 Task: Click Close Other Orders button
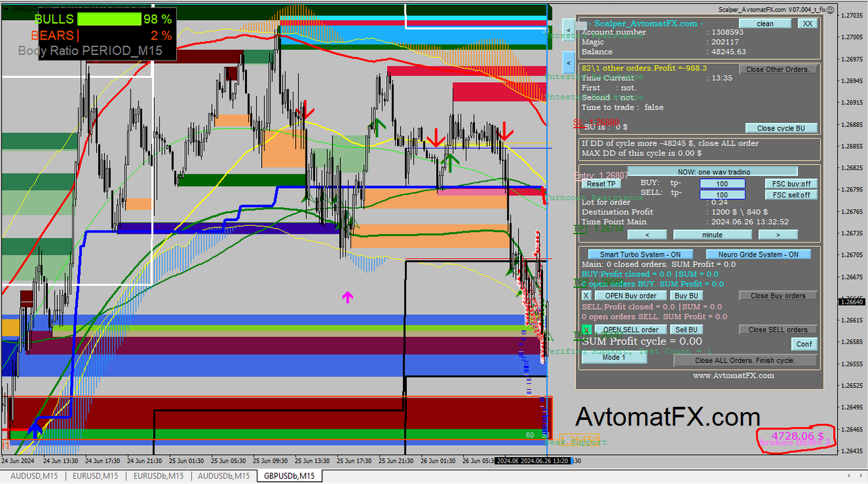pos(778,69)
